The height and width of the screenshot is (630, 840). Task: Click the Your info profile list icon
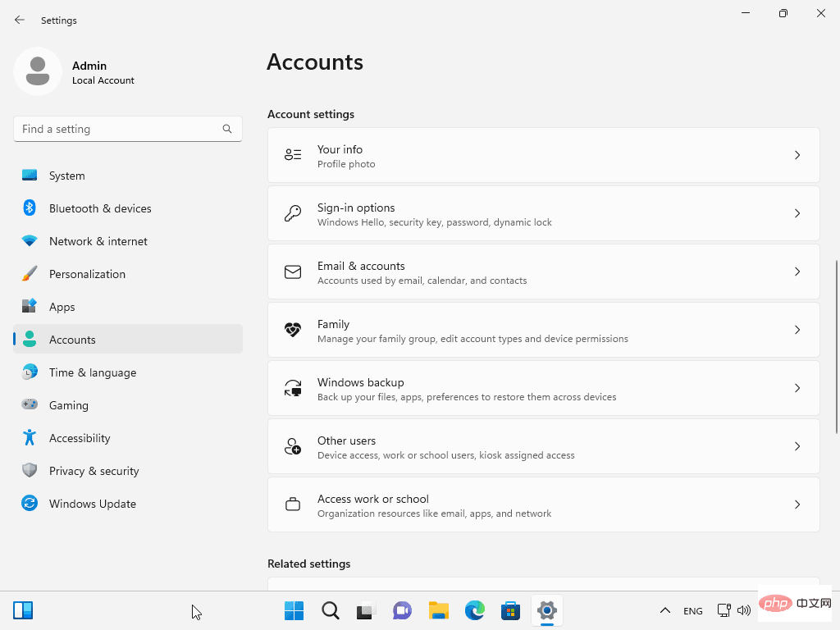point(293,155)
